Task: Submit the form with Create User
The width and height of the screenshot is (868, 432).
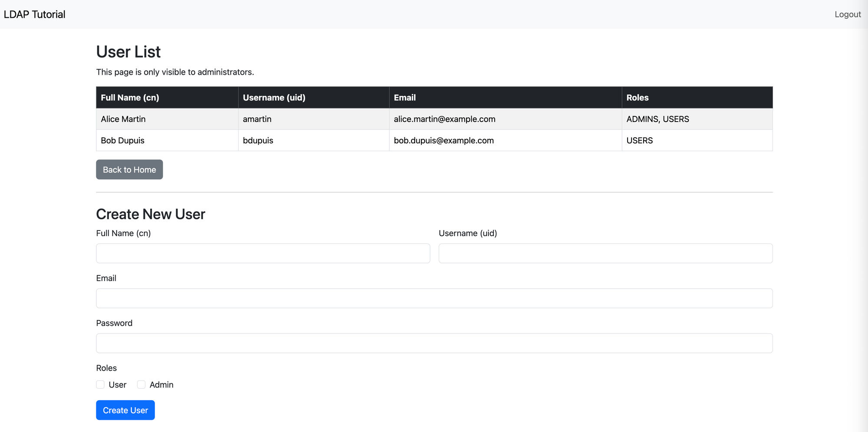Action: (125, 410)
